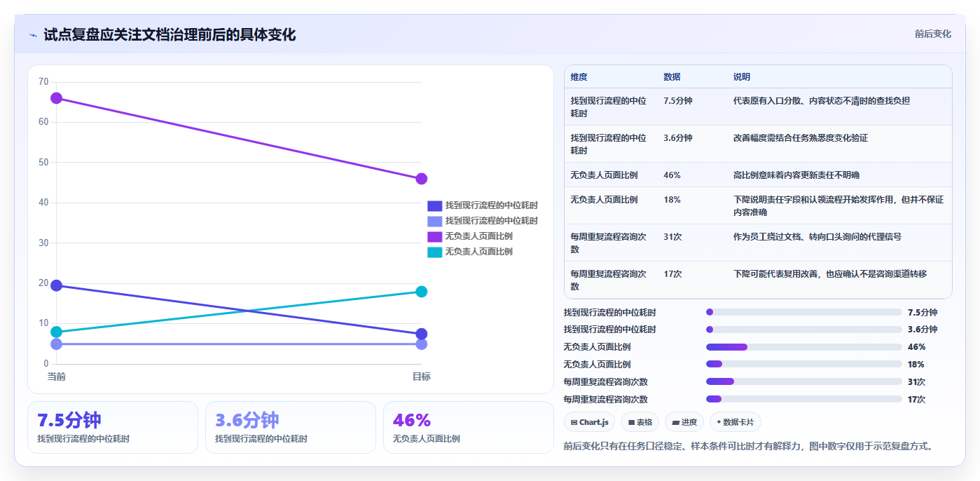This screenshot has height=481, width=980.
Task: Click the description 代表原有入口分散、内容状态不清时的查找负担
Action: coord(821,101)
